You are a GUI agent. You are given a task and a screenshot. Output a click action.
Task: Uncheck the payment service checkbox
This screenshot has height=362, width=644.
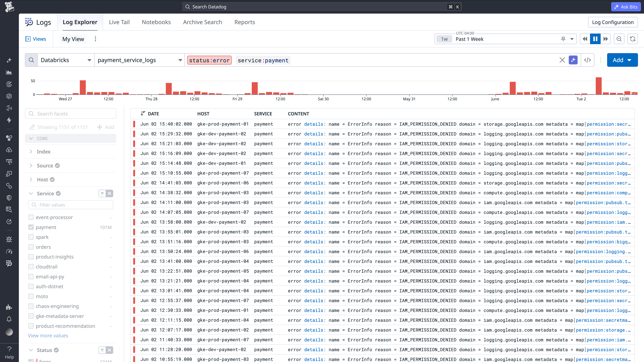click(x=31, y=227)
